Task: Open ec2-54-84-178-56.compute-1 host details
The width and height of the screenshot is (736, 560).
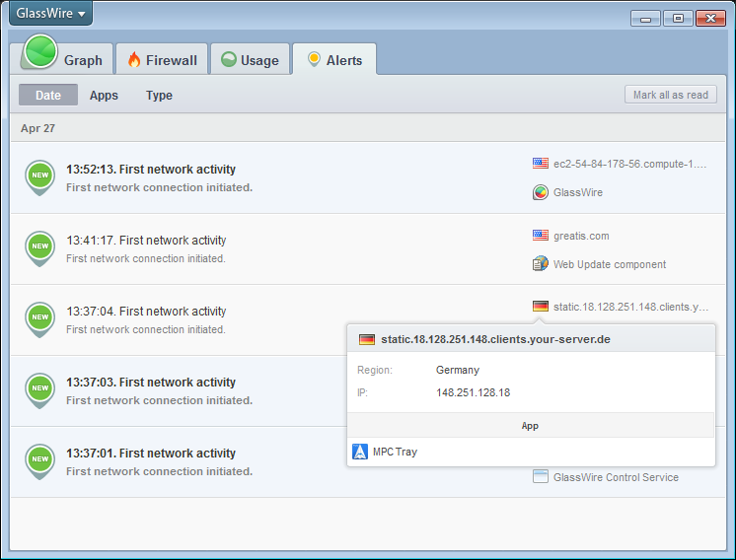Action: (x=629, y=164)
